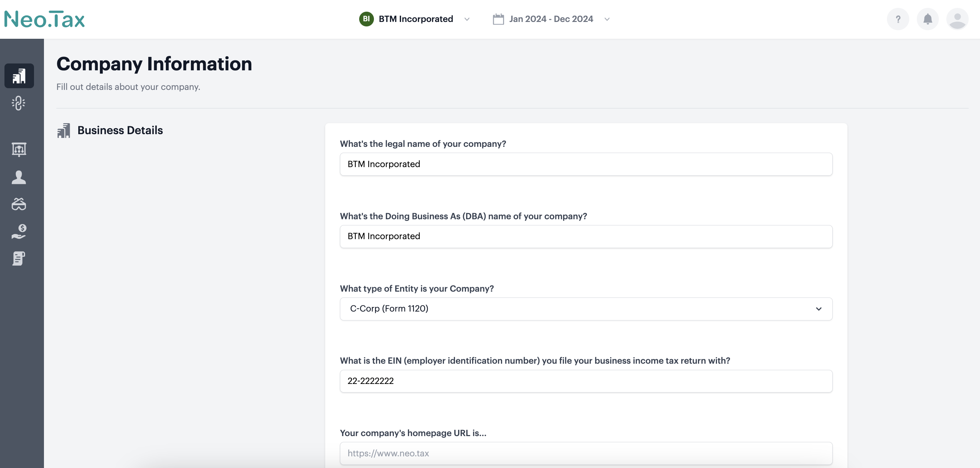Screen dimensions: 980x468
Task: Open the person sidebar icon
Action: 19,177
